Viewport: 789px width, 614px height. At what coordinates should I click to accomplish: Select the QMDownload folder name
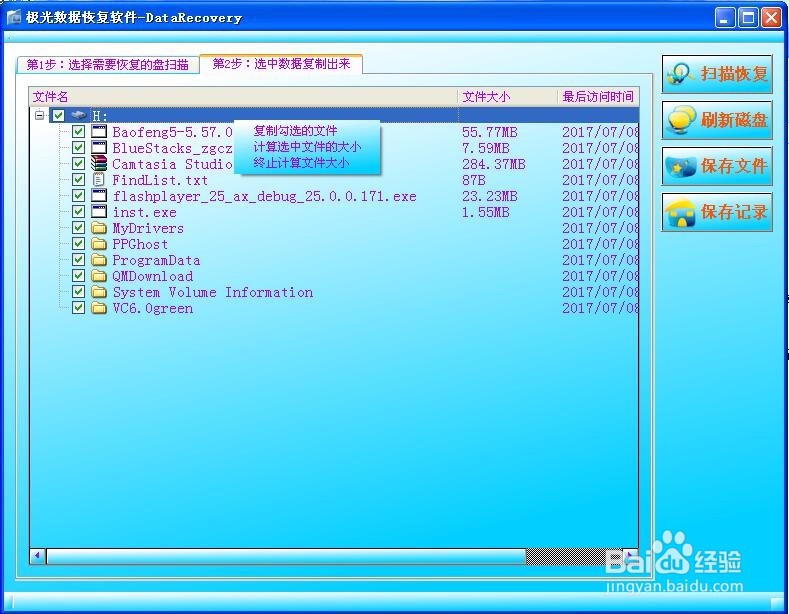pos(152,276)
